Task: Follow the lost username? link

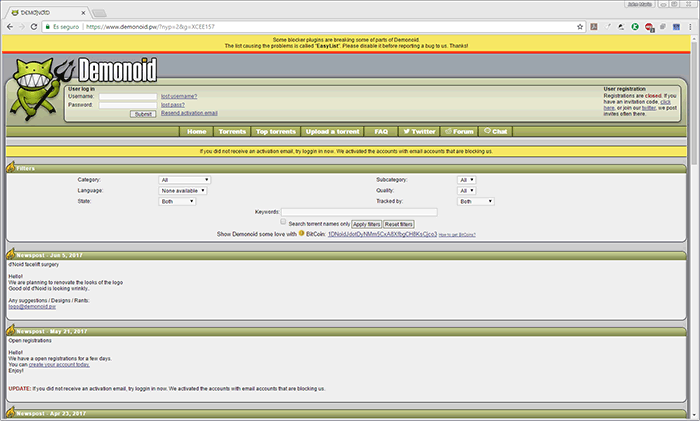Action: coord(179,96)
